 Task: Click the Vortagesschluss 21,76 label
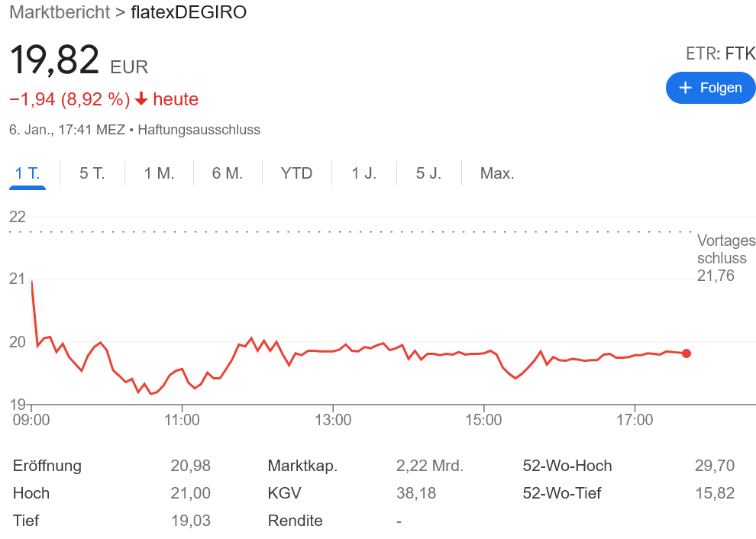(x=726, y=258)
